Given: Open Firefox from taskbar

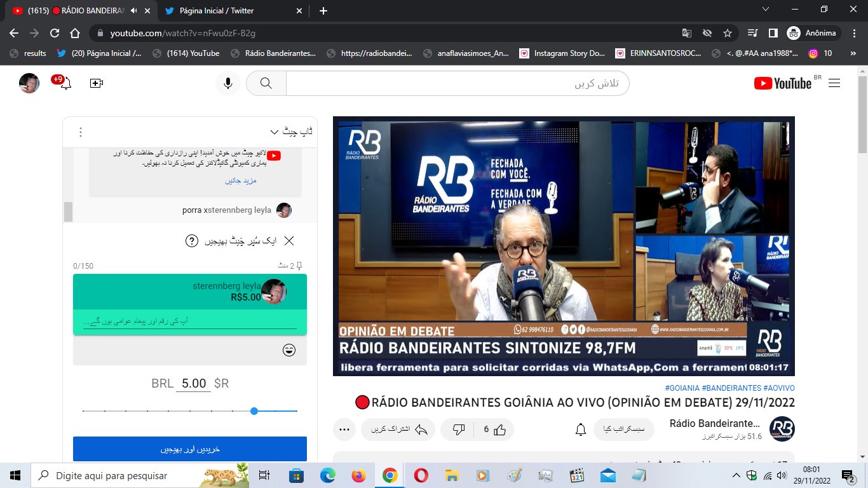Looking at the screenshot, I should (359, 475).
